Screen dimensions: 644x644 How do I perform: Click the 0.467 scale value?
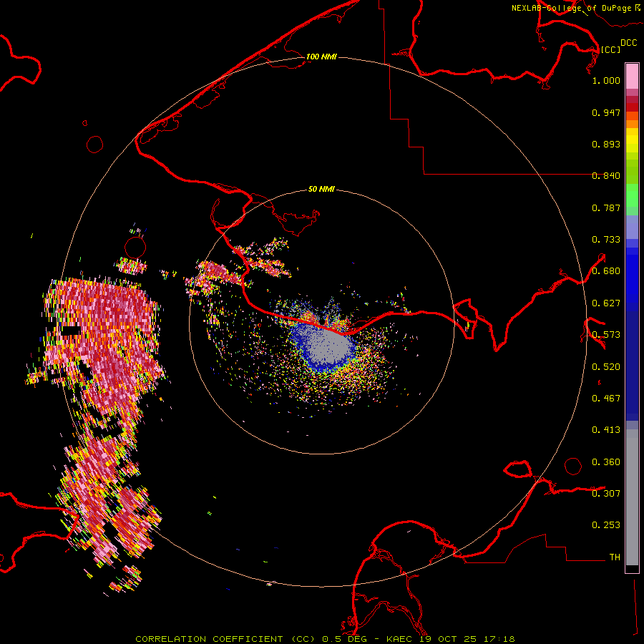click(606, 399)
